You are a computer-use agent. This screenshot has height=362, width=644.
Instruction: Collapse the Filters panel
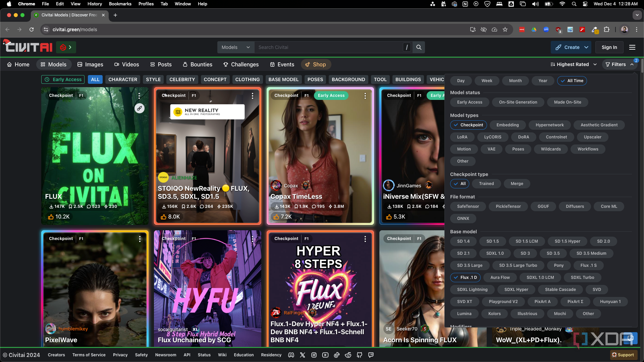(620, 64)
